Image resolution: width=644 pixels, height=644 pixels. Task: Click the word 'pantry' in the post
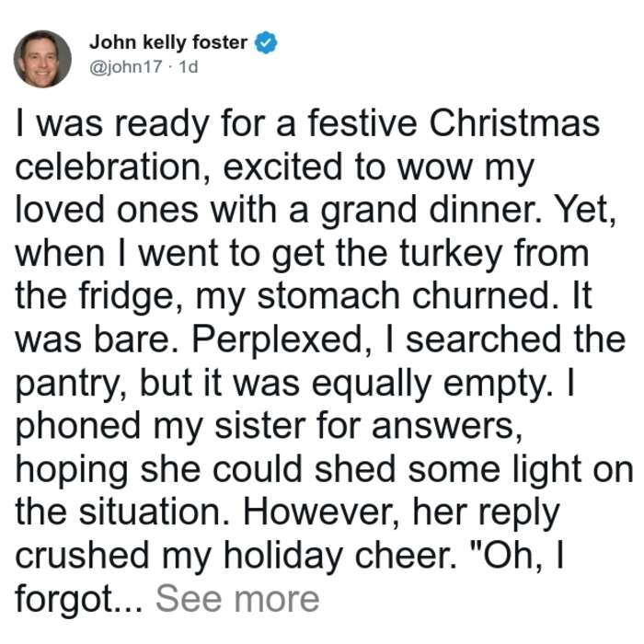point(67,385)
